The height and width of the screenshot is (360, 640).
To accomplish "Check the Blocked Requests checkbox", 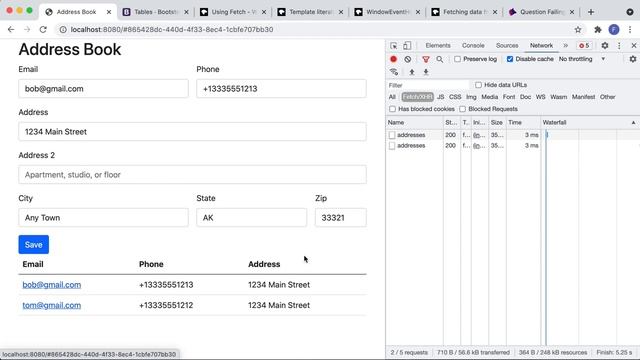I will (462, 109).
